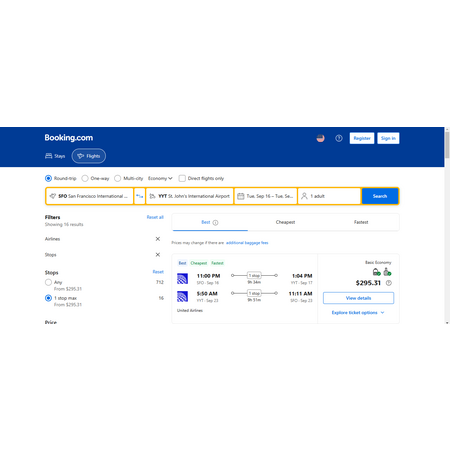Click the checked baggage icon on flight card
The height and width of the screenshot is (450, 450).
(387, 272)
